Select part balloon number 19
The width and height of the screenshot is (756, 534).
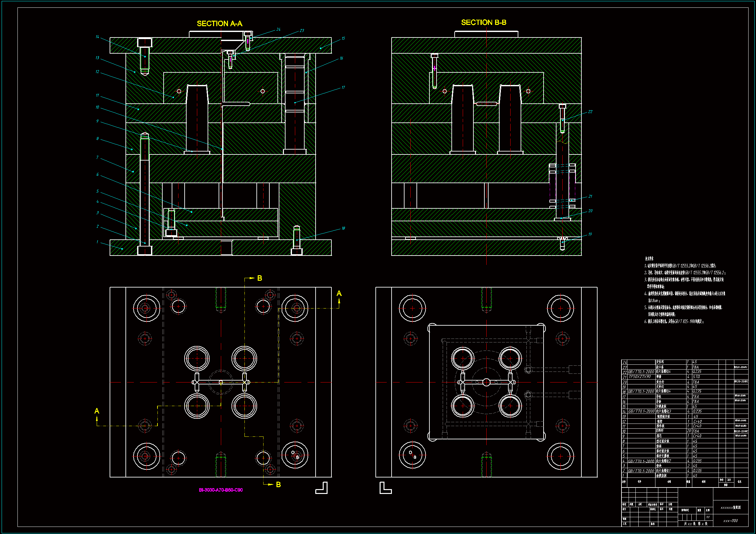tap(590, 235)
